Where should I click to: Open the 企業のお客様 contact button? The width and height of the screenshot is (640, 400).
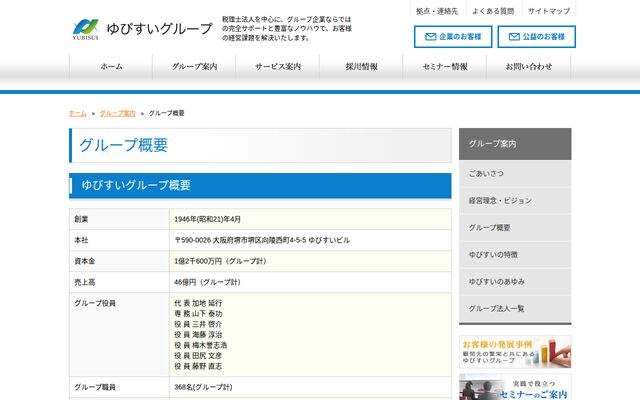pyautogui.click(x=453, y=37)
